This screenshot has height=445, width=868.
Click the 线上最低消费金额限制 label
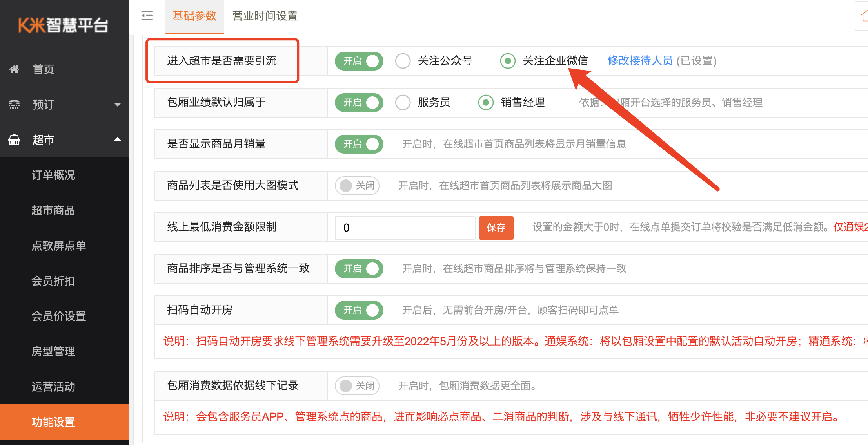[x=222, y=227]
